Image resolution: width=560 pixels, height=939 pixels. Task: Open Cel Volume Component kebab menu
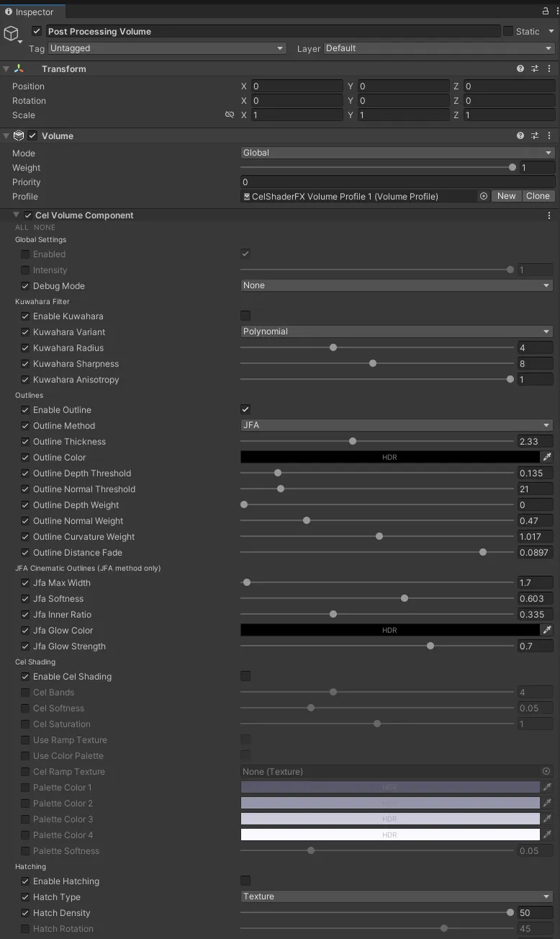pos(549,215)
